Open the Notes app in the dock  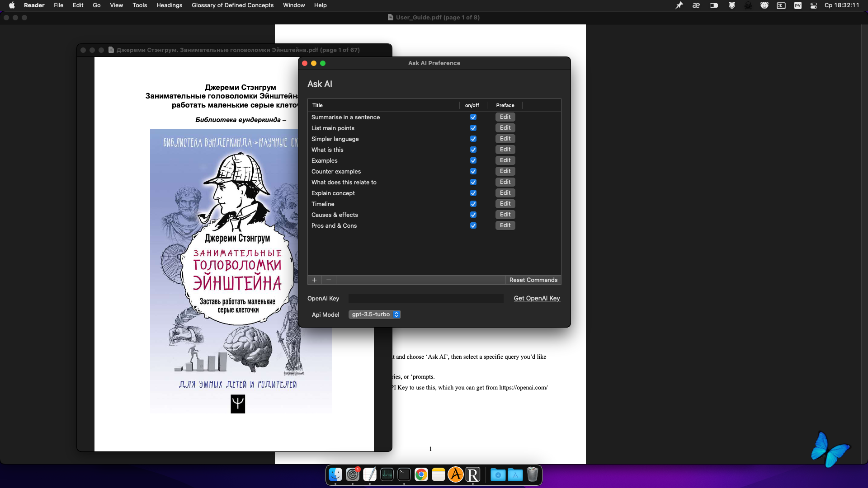[x=439, y=474]
